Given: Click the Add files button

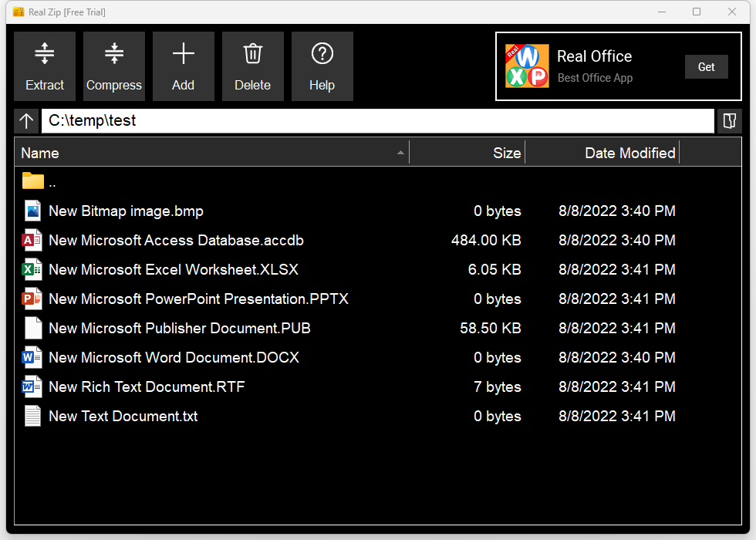Looking at the screenshot, I should click(183, 66).
